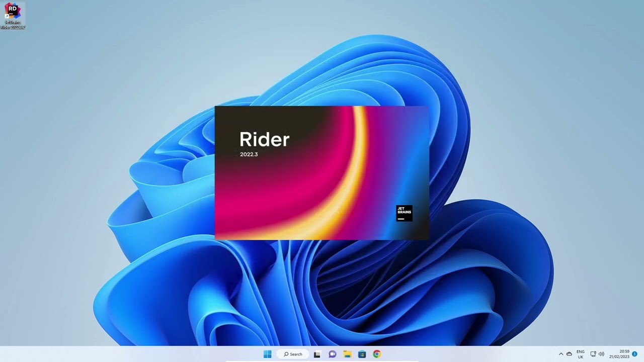644x362 pixels.
Task: Launch the Chat app from taskbar
Action: (332, 354)
